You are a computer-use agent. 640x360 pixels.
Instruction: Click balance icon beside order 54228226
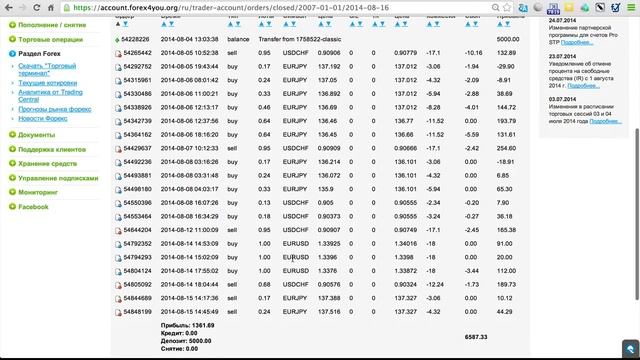click(117, 40)
